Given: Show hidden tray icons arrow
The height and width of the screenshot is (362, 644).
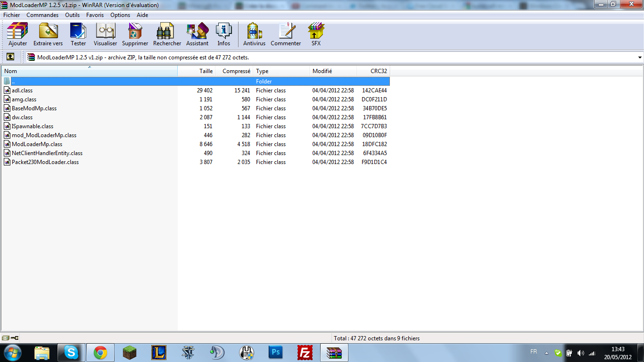Looking at the screenshot, I should click(x=546, y=353).
